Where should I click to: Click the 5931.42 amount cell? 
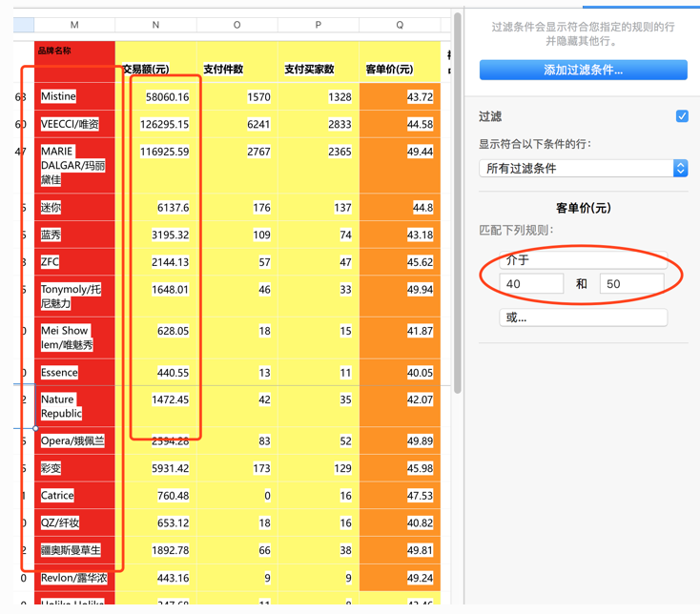pyautogui.click(x=155, y=468)
